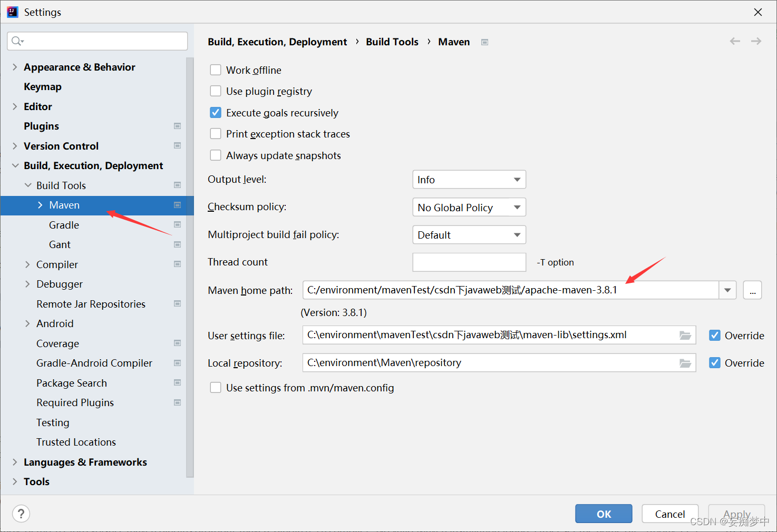Click the Local repository path field

[x=499, y=363]
